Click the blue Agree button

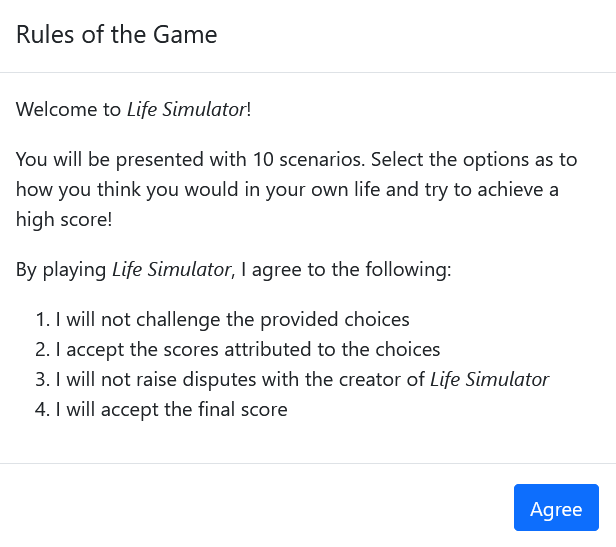[556, 507]
